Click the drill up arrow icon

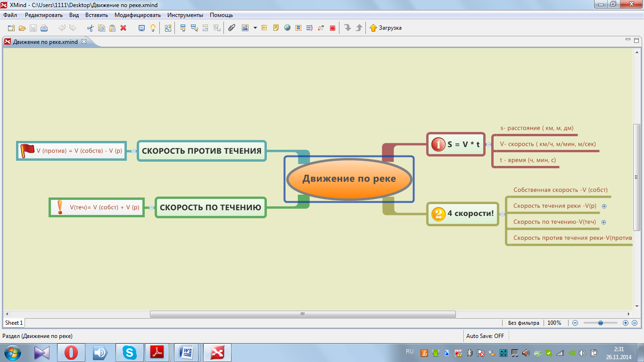point(359,28)
